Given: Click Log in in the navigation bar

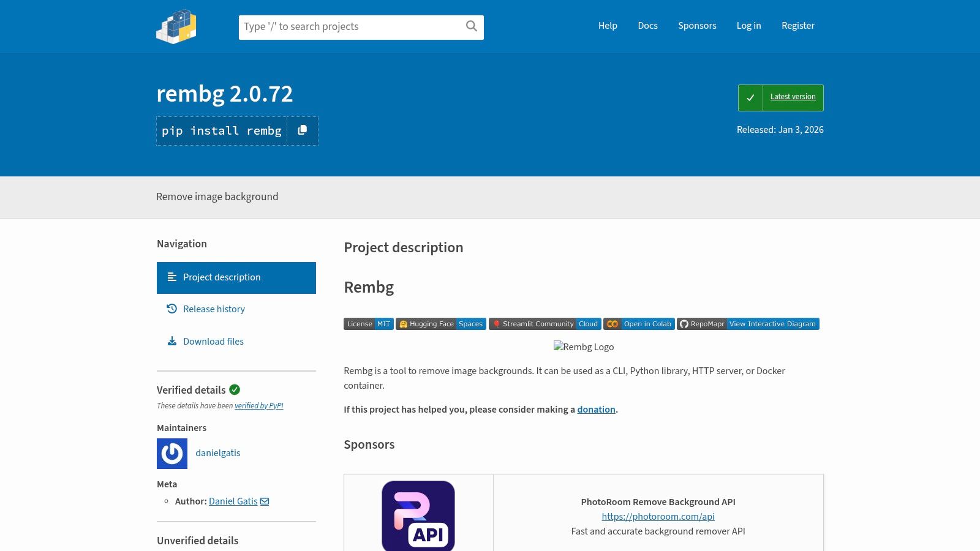Looking at the screenshot, I should (748, 26).
